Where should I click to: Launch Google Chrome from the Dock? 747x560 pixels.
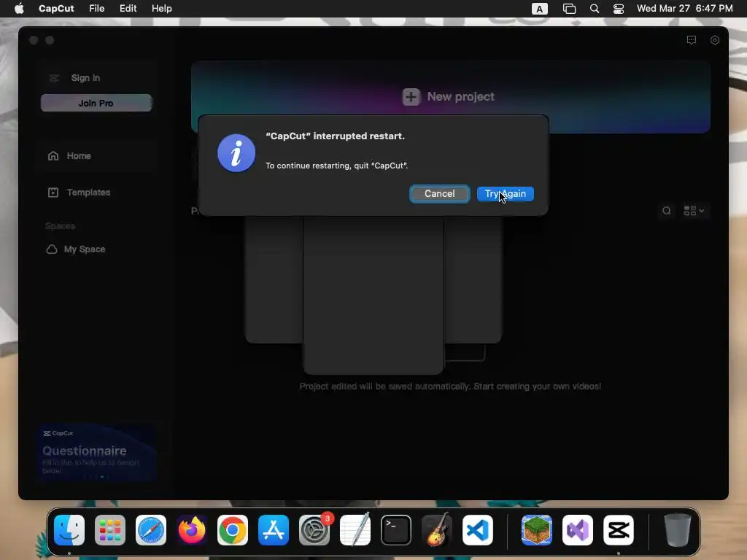(x=233, y=530)
